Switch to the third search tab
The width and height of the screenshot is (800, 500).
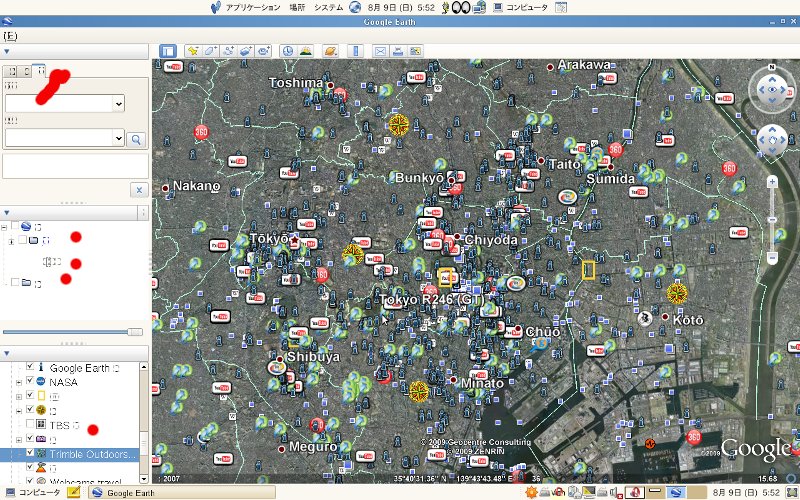pos(40,70)
